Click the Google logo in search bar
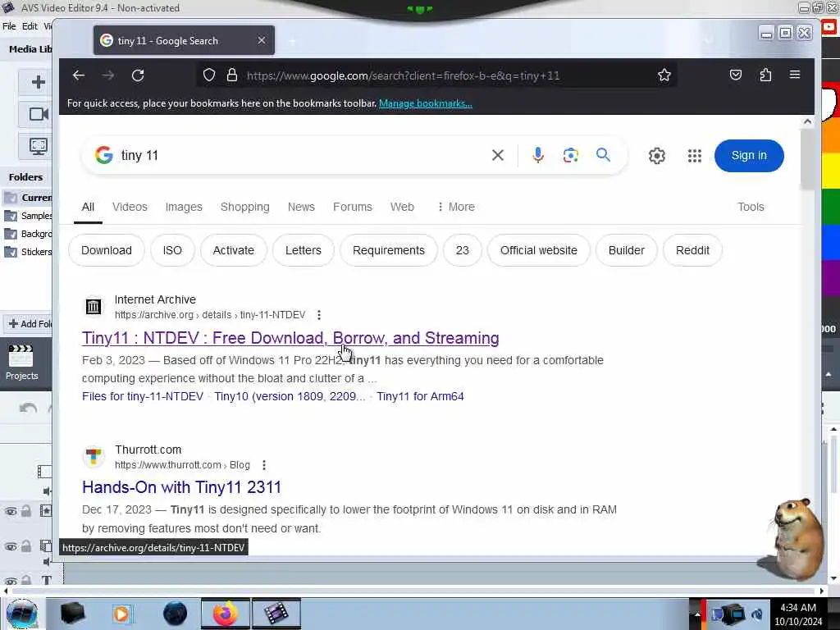The width and height of the screenshot is (840, 630). tap(104, 155)
